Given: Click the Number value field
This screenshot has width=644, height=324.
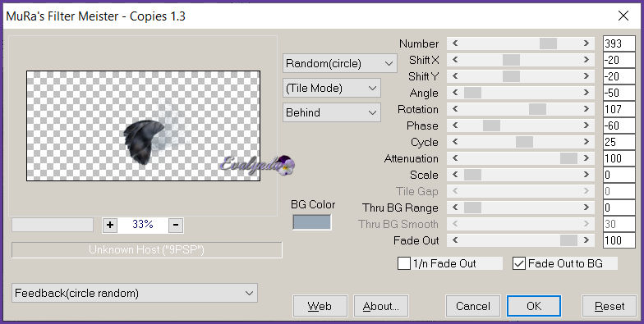Looking at the screenshot, I should pos(619,43).
